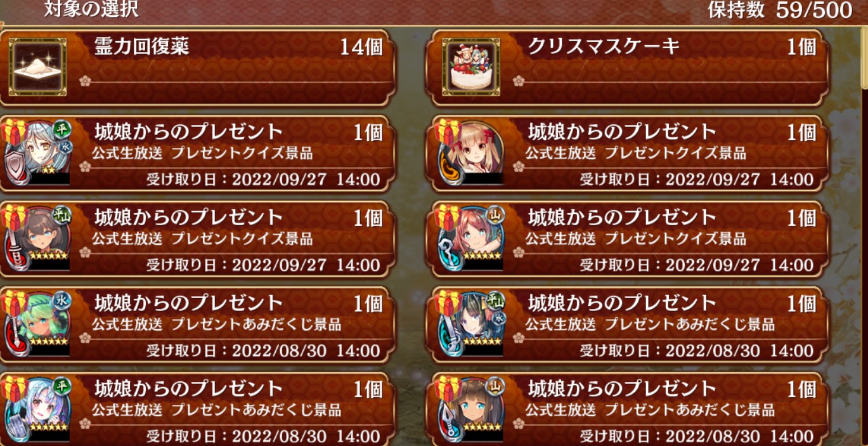The width and height of the screenshot is (868, 446).
Task: Select the クリスマスケーキ cake icon
Action: [471, 67]
